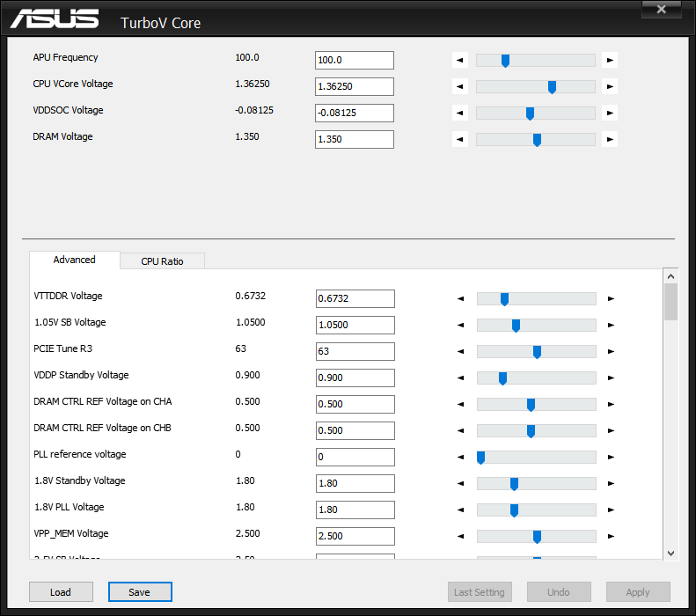This screenshot has width=696, height=616.
Task: Click the CPU VCore Voltage input field
Action: click(x=355, y=86)
